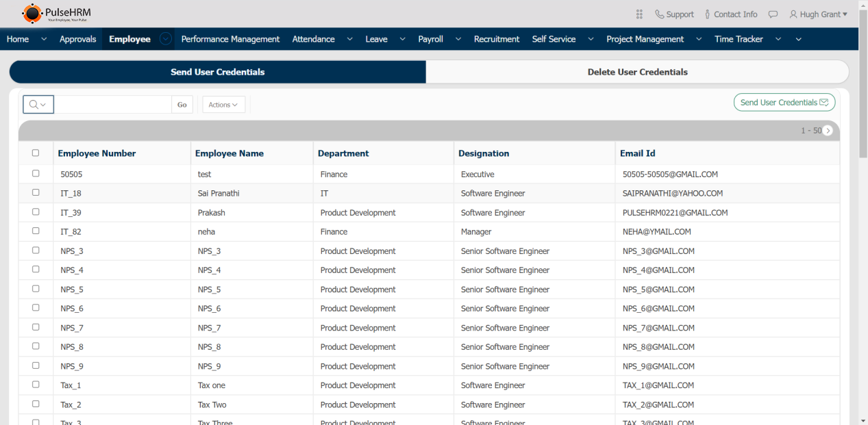The height and width of the screenshot is (425, 868).
Task: Expand the Actions dropdown
Action: (x=223, y=105)
